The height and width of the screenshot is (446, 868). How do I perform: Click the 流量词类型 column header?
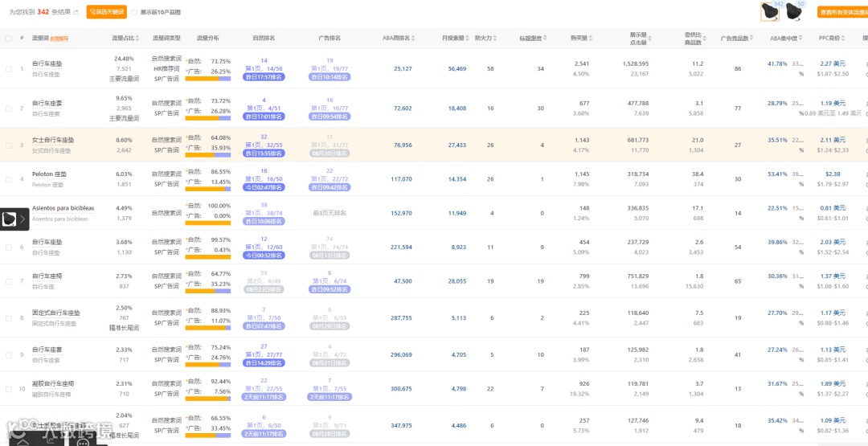(166, 39)
